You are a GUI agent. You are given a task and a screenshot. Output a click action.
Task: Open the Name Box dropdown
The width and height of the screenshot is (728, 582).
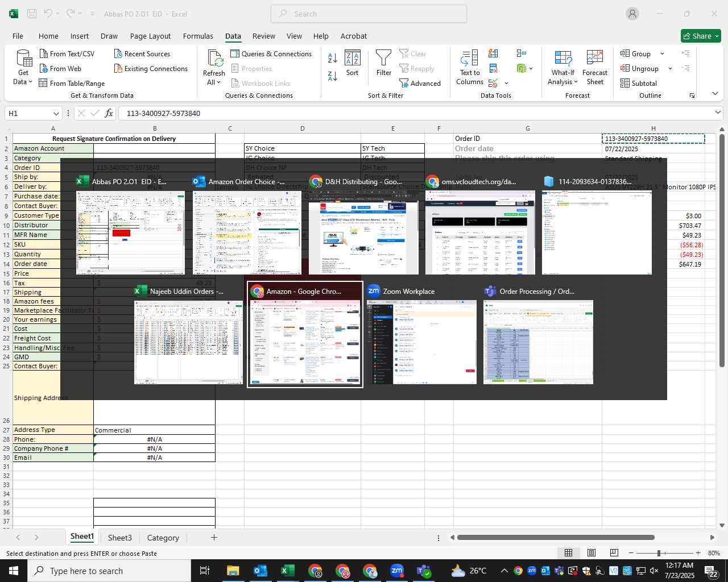pyautogui.click(x=56, y=113)
